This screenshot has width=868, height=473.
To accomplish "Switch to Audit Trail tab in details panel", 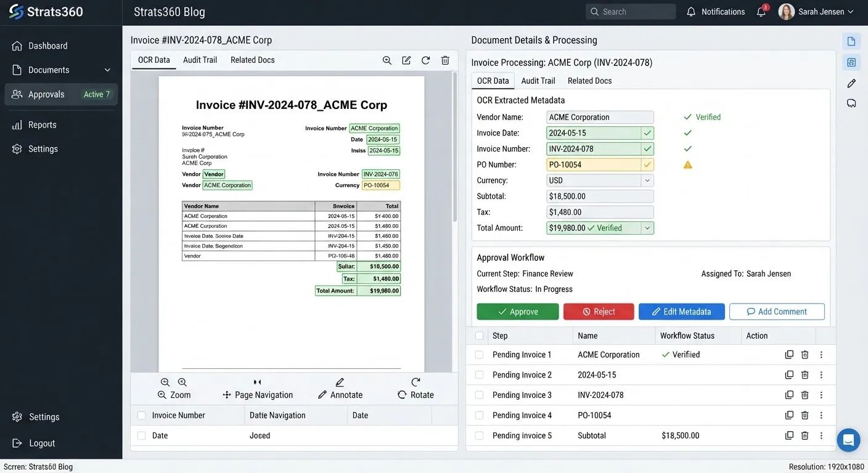I will pos(538,81).
